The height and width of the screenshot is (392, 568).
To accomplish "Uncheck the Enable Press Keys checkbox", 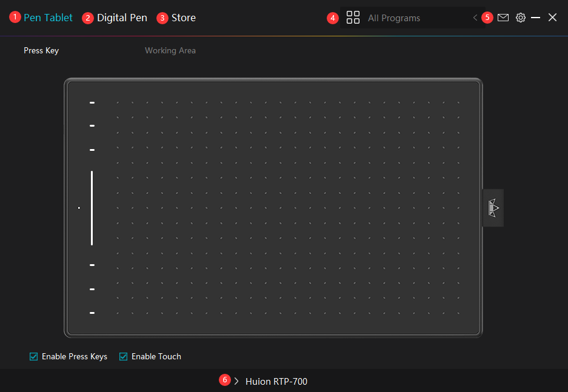I will click(34, 356).
